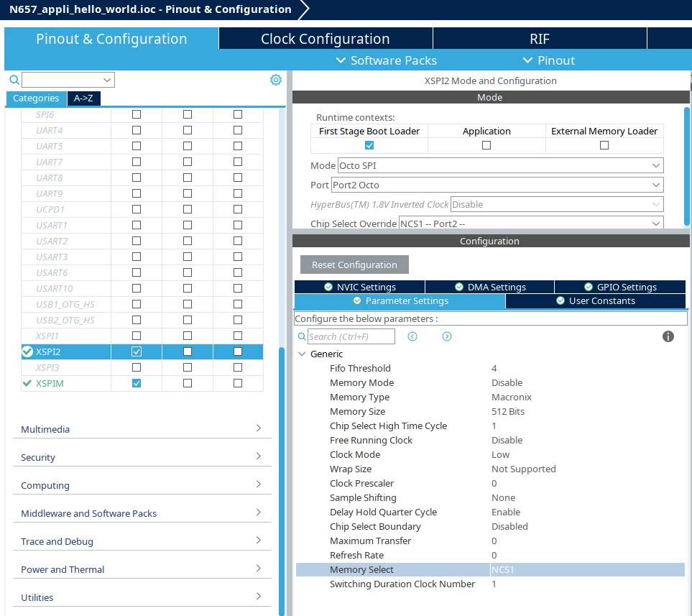
Task: Switch to the A->Z list tab
Action: click(x=83, y=98)
